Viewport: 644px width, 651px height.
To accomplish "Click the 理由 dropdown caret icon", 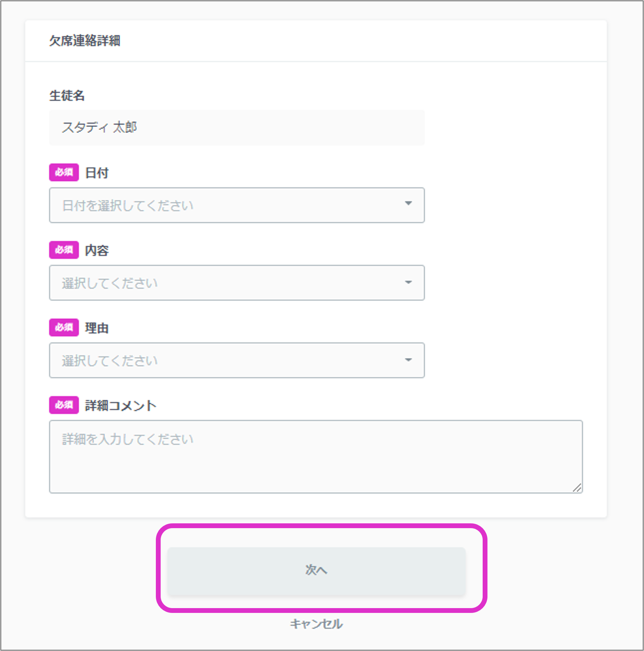I will coord(408,360).
